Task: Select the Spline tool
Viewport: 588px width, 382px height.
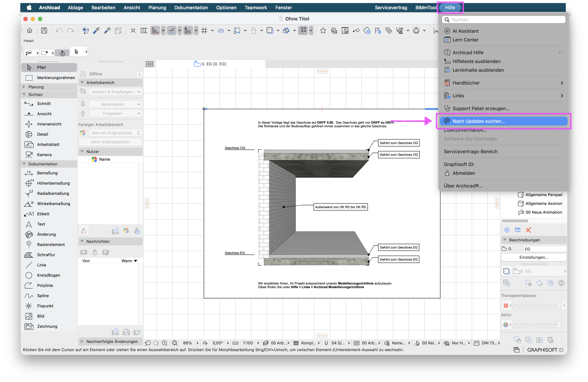Action: [49, 296]
